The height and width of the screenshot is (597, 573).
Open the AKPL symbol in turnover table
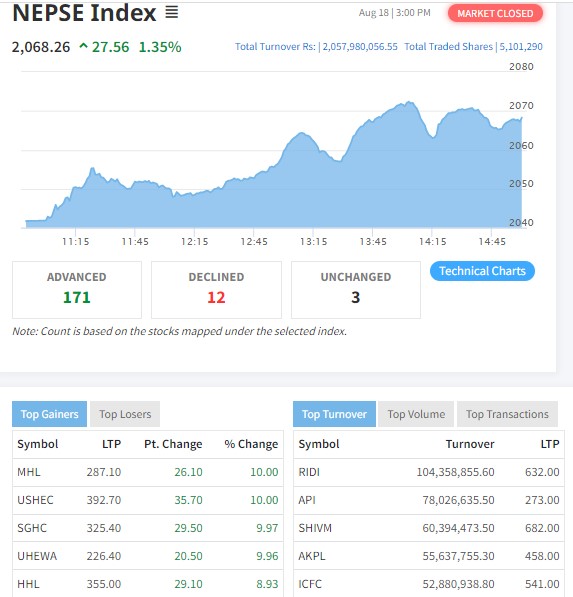tap(312, 556)
